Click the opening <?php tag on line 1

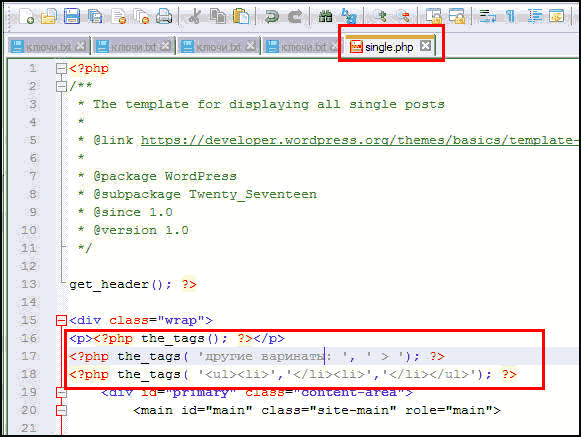click(89, 68)
